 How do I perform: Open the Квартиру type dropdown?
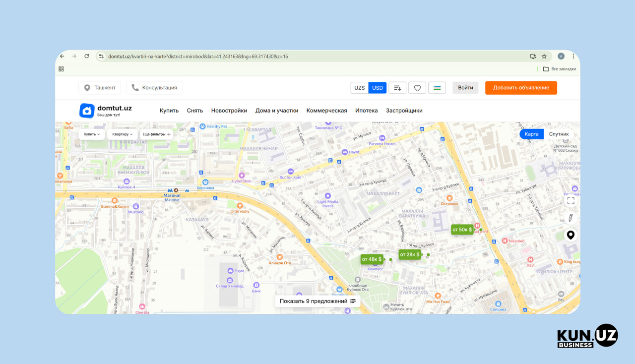pyautogui.click(x=122, y=134)
